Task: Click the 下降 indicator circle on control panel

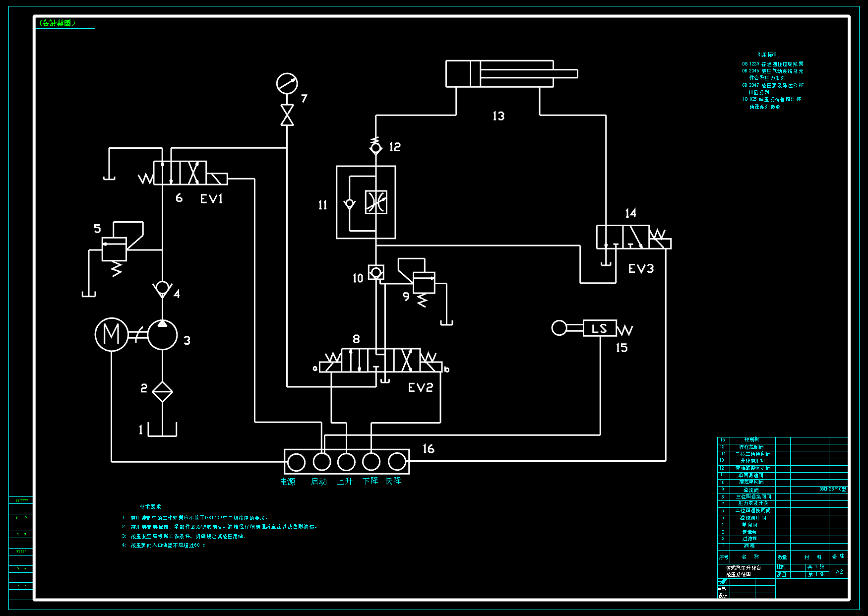Action: 371,462
